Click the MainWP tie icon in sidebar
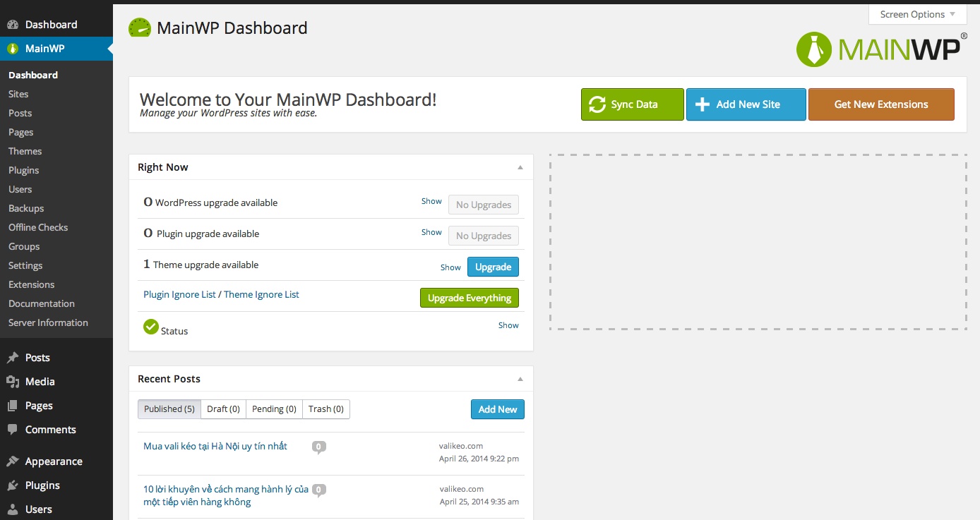The image size is (980, 520). tap(12, 49)
